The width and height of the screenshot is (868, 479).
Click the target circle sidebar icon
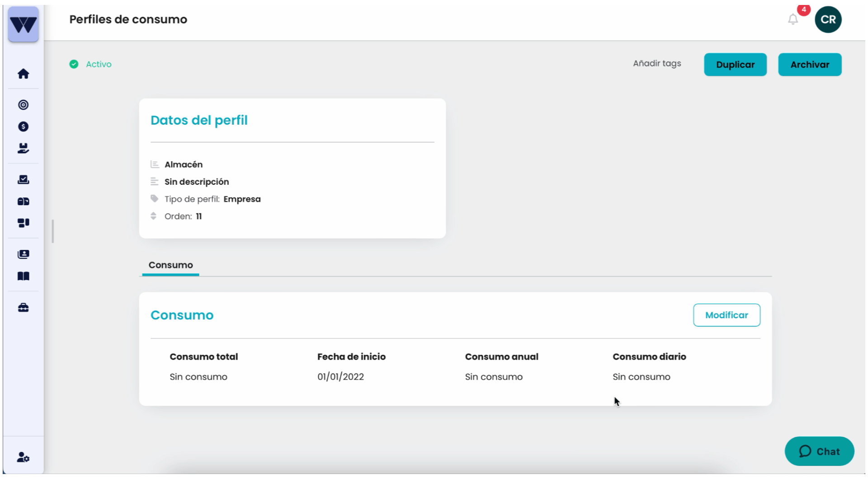[24, 105]
